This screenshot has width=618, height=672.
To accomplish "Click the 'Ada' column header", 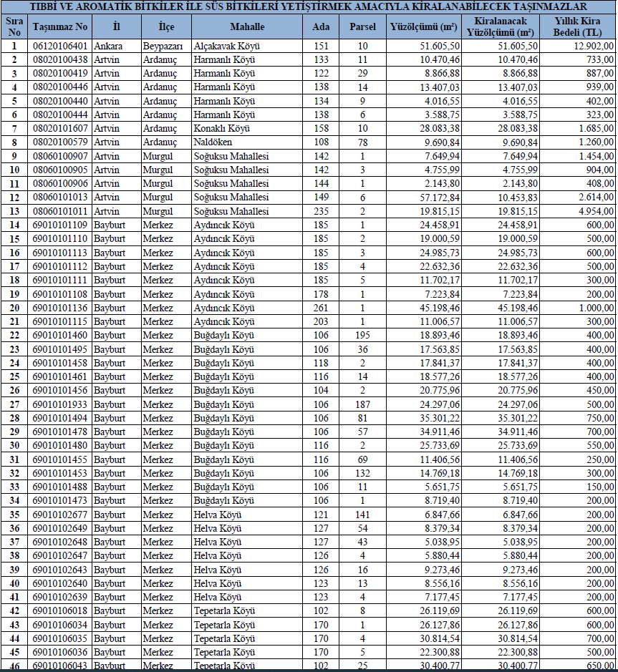I will click(321, 26).
